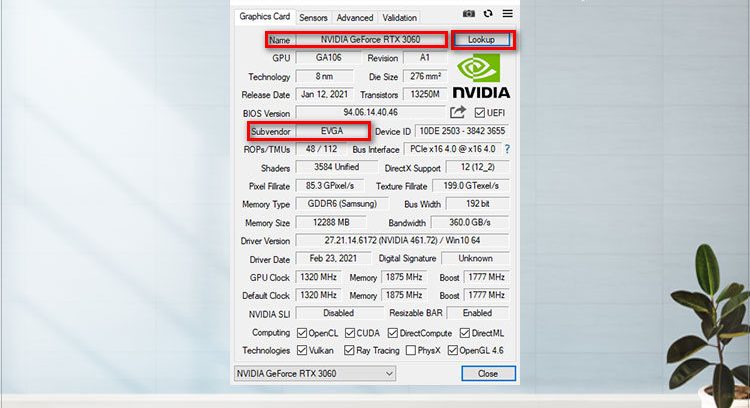Click the Default Clock row Memory field

(404, 295)
